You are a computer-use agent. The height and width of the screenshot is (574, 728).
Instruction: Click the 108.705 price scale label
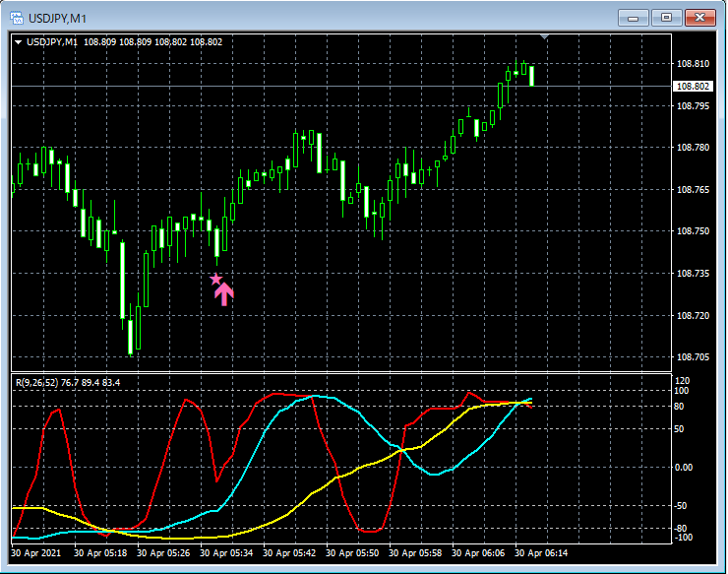coord(693,357)
